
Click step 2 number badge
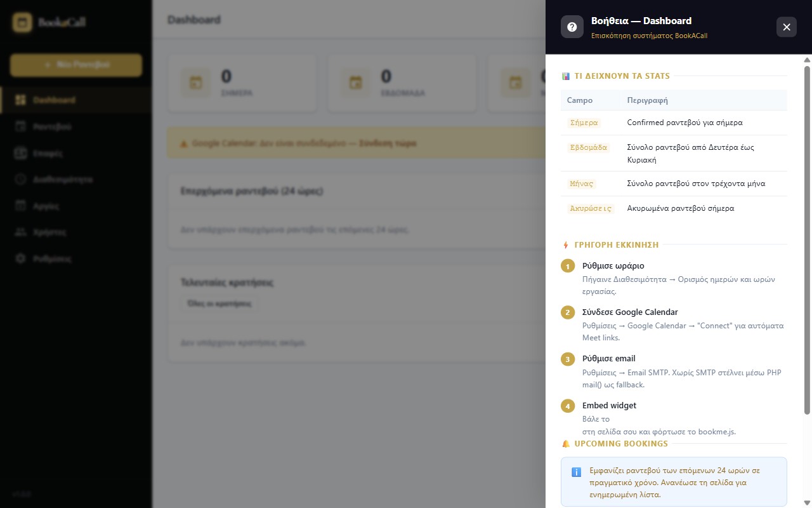568,312
